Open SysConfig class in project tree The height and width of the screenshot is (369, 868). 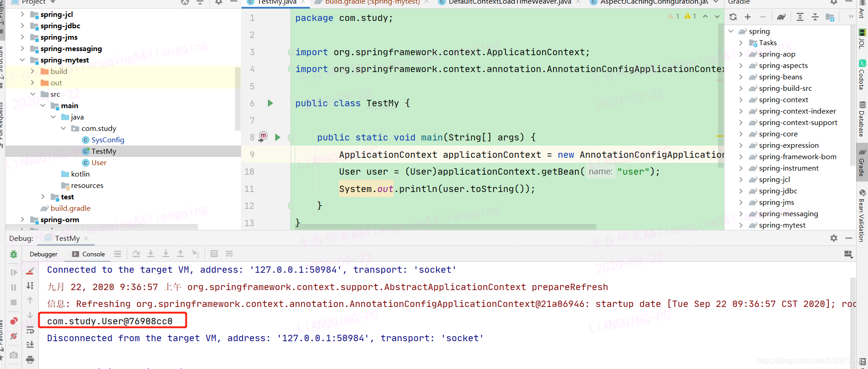tap(103, 140)
